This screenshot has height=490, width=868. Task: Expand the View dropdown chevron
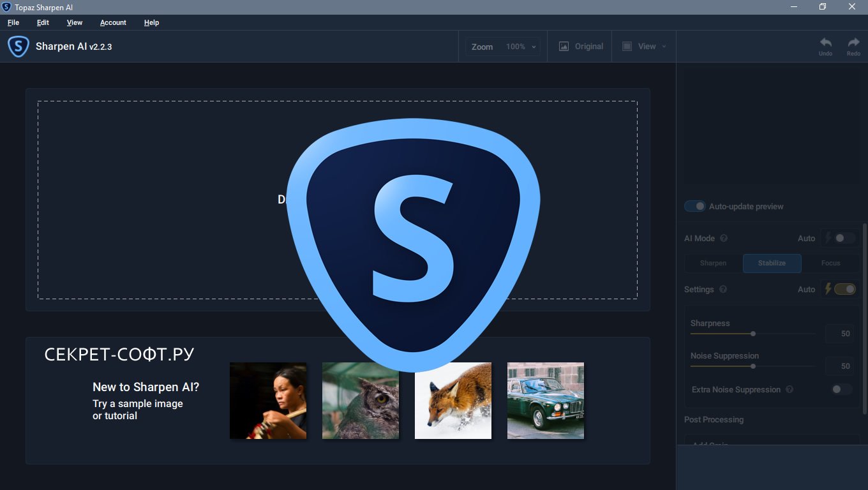[x=664, y=47]
